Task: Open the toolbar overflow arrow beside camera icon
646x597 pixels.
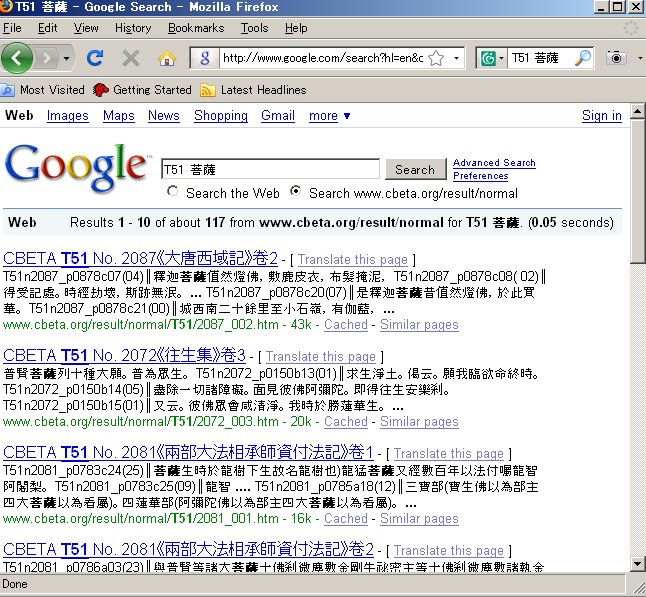Action: click(640, 58)
